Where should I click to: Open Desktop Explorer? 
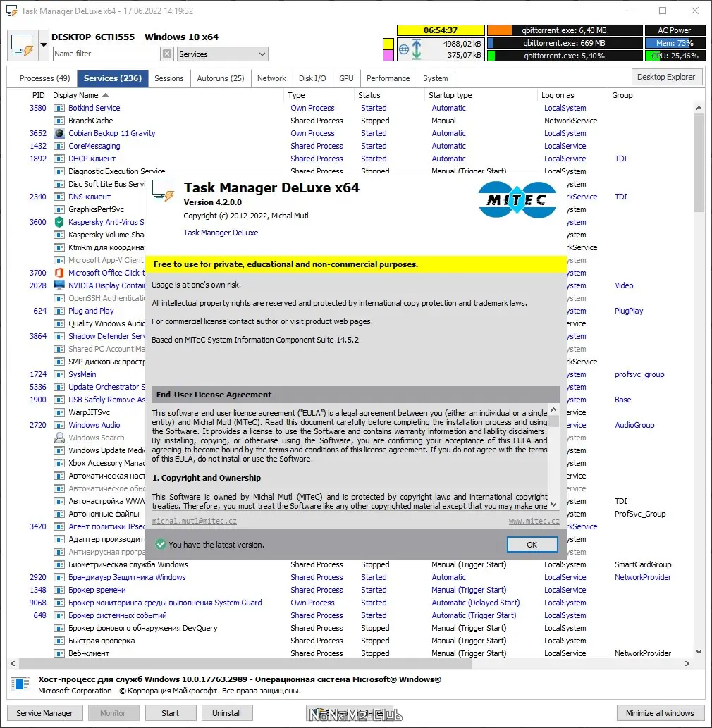coord(666,77)
